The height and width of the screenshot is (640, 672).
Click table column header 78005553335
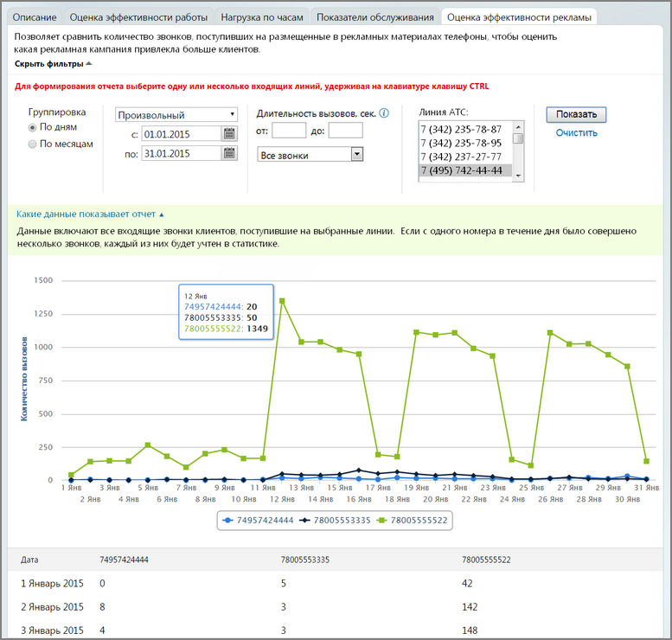coord(305,560)
